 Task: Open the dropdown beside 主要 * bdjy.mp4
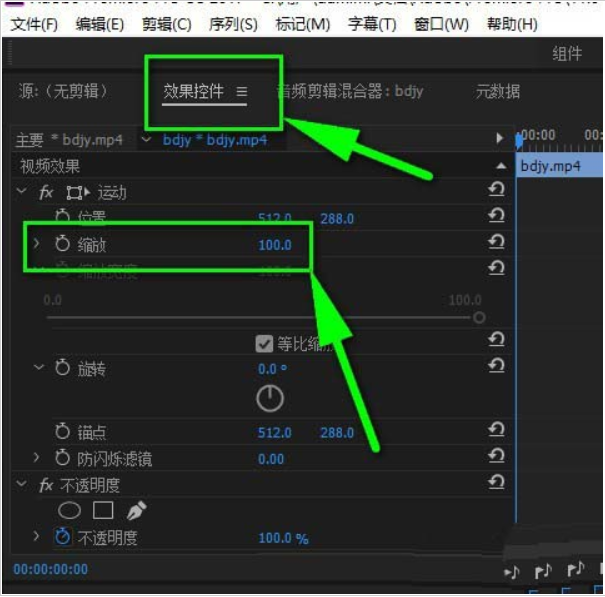146,139
